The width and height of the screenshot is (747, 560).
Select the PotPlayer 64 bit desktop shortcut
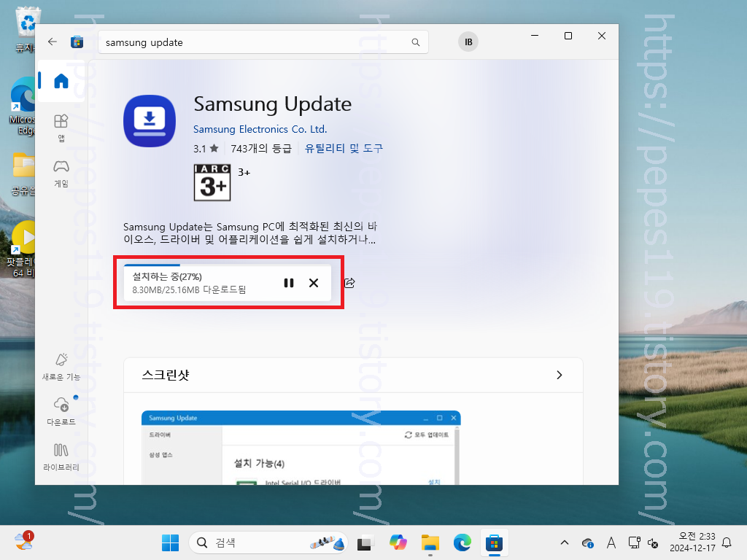(22, 249)
